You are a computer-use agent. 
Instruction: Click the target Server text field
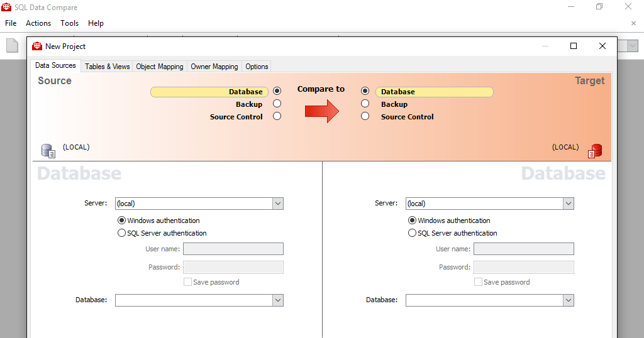pyautogui.click(x=484, y=204)
